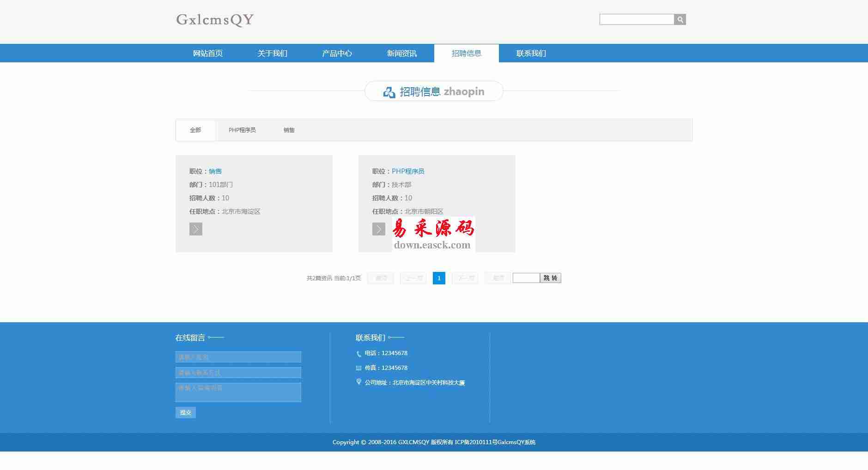Click the 跳转 page jump button
Screen dimensions: 868x470
[x=550, y=278]
